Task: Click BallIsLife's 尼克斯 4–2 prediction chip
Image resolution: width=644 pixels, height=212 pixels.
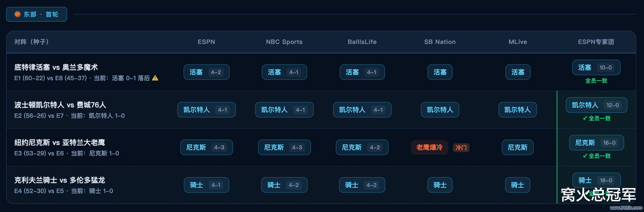Action: tap(362, 147)
